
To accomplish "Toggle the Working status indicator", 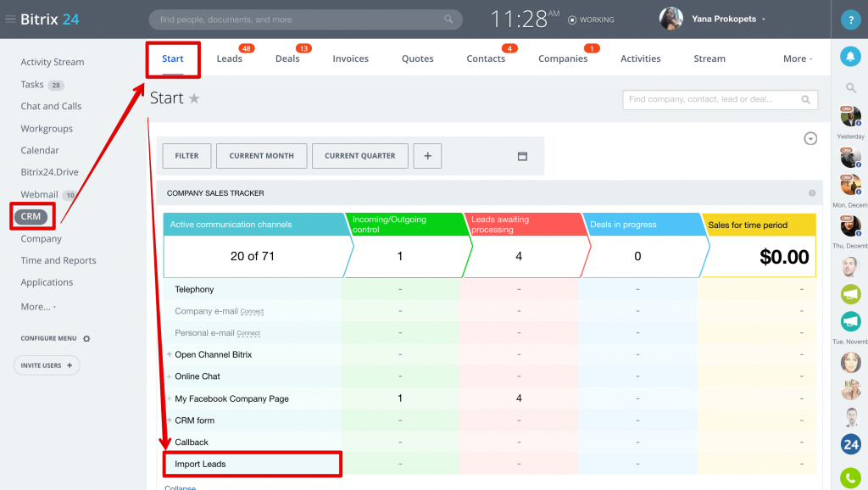I will (591, 20).
